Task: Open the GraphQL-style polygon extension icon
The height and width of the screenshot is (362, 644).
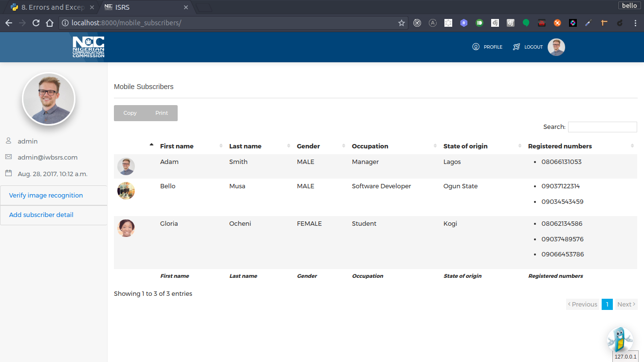Action: (x=448, y=23)
